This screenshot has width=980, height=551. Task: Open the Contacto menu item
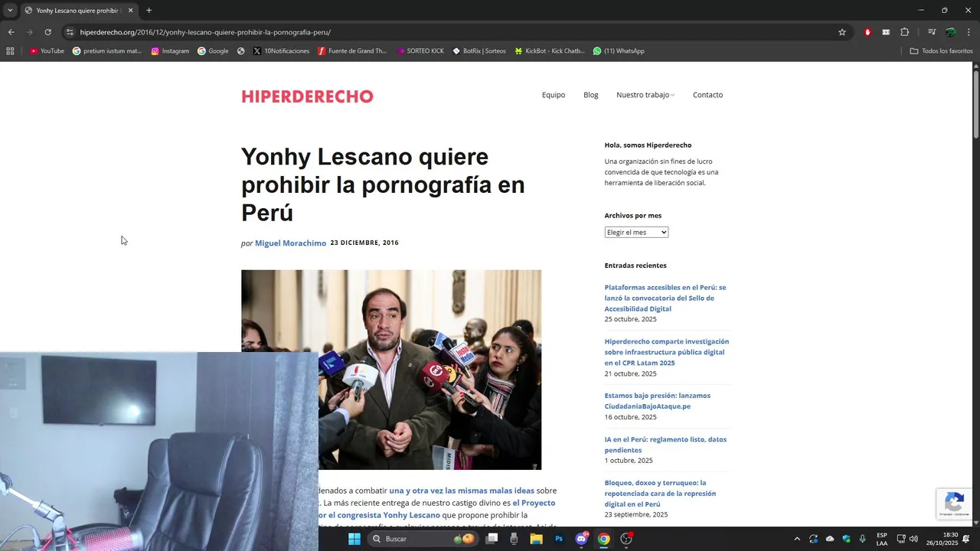[x=707, y=95]
